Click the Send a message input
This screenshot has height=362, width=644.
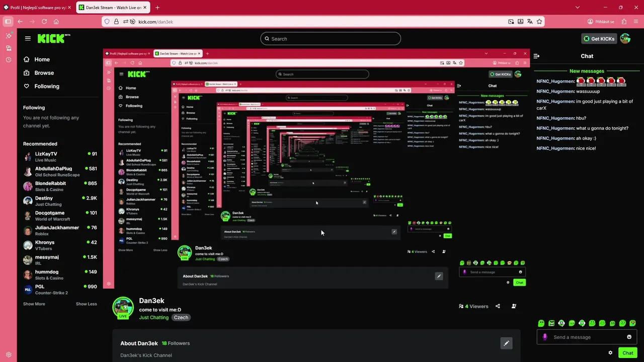(x=587, y=337)
